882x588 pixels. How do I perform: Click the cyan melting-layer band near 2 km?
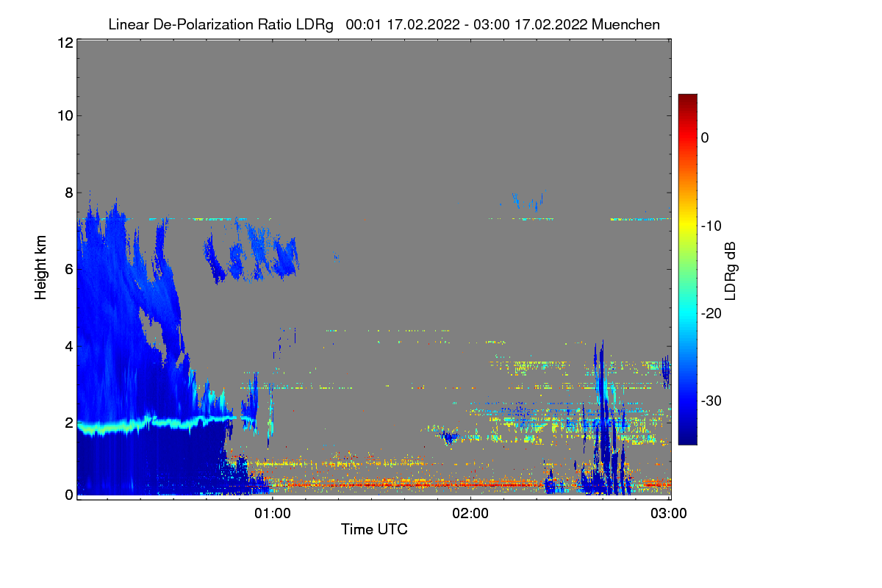(158, 423)
